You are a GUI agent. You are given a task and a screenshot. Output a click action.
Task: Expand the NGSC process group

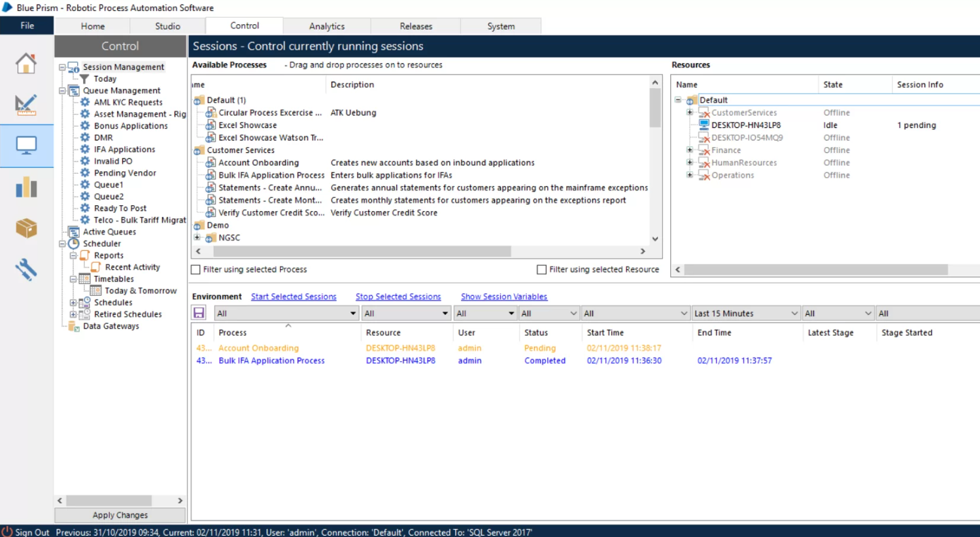(197, 238)
